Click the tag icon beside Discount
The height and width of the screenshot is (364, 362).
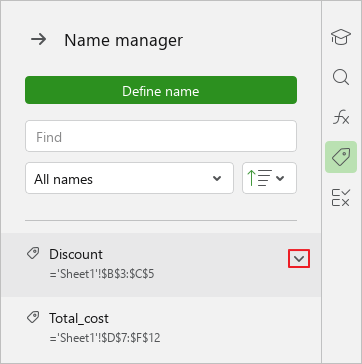tap(33, 253)
